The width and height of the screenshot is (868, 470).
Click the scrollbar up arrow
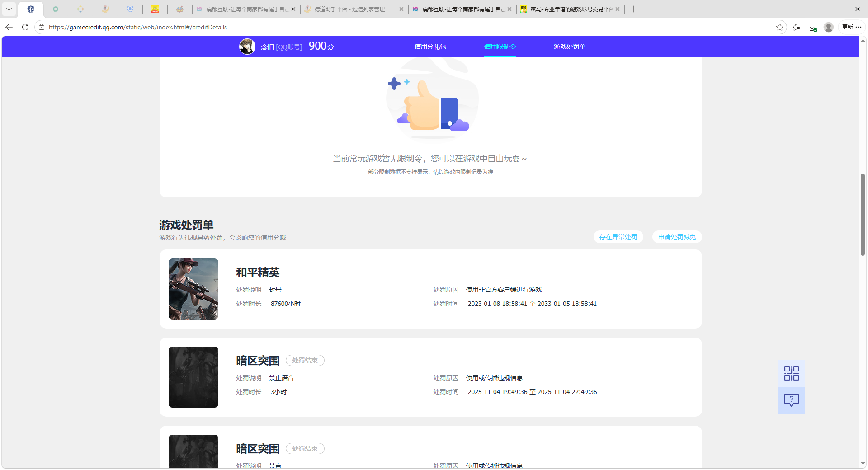863,41
